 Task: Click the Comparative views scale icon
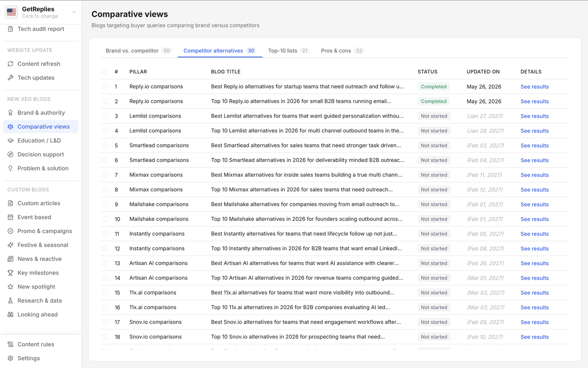tap(11, 127)
